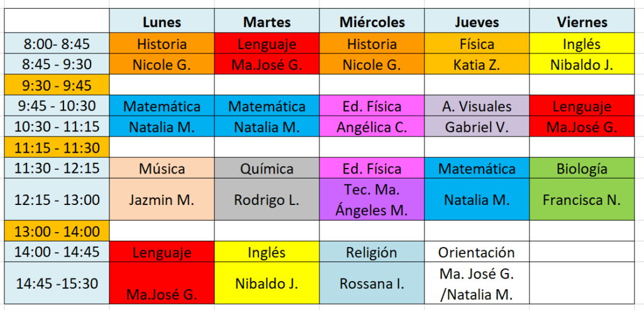644x310 pixels.
Task: Click the 14:45 -15:30 time cell
Action: point(57,283)
